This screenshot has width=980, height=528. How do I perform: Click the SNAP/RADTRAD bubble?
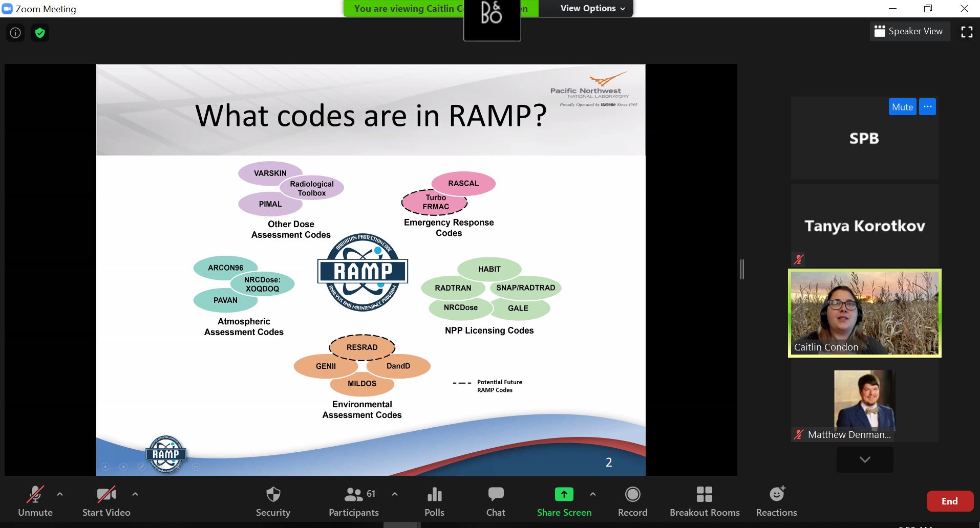pos(526,288)
